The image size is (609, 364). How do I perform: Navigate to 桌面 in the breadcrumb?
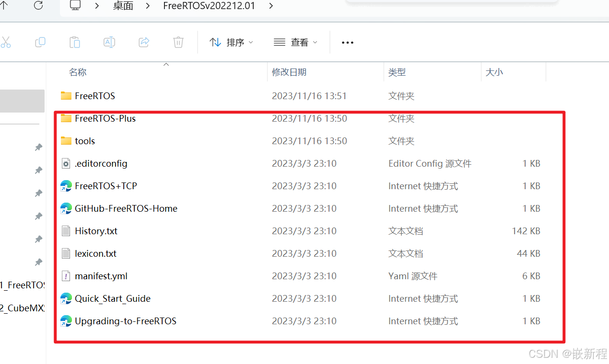point(123,6)
